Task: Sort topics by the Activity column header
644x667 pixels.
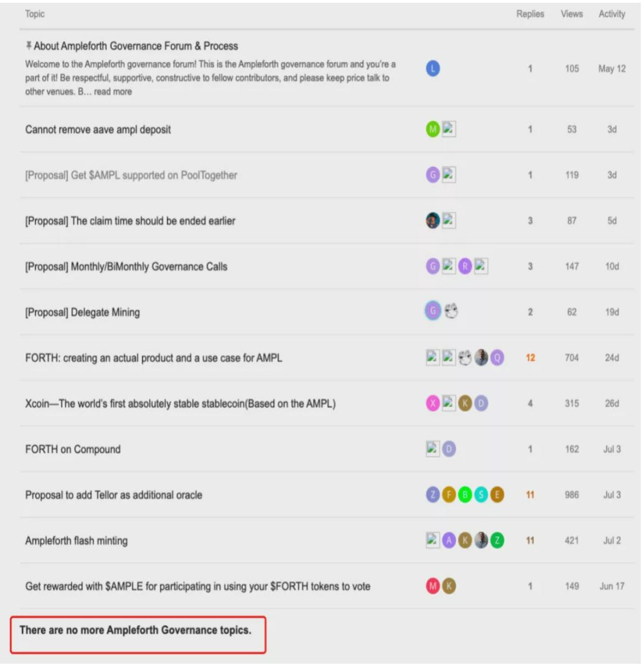Action: click(612, 14)
